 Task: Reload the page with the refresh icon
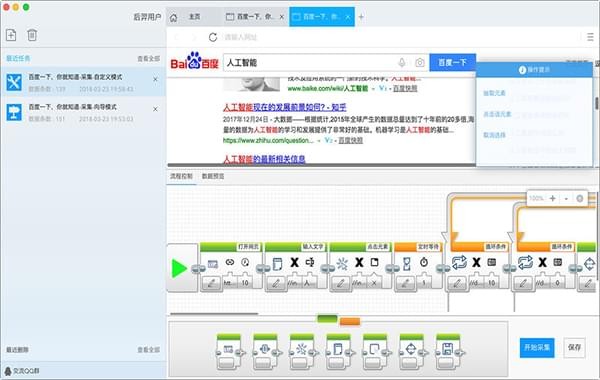pyautogui.click(x=213, y=37)
